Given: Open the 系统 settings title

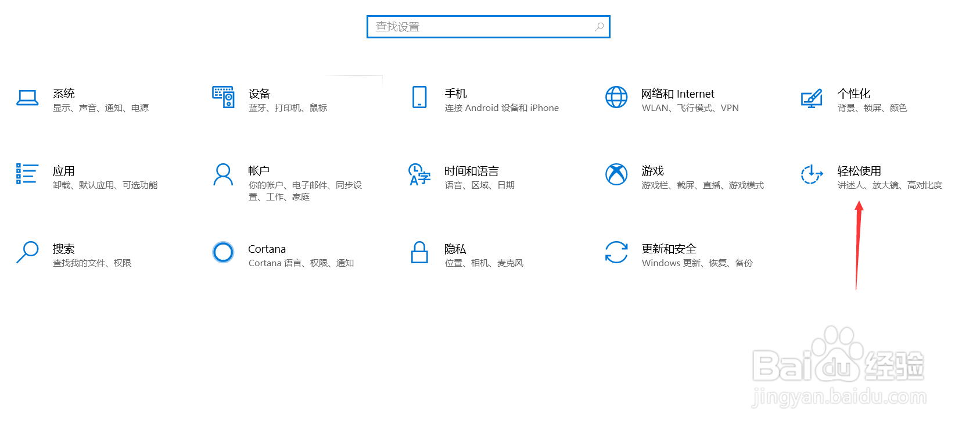Looking at the screenshot, I should 64,94.
